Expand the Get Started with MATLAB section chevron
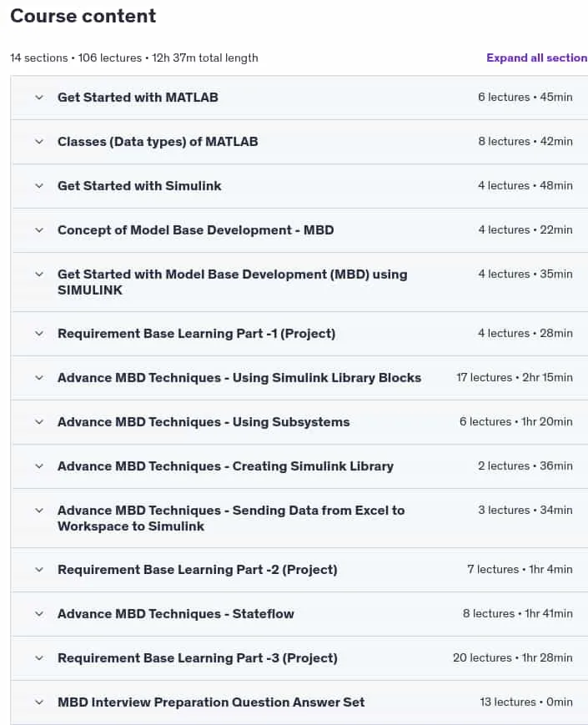The width and height of the screenshot is (588, 725). pos(39,98)
